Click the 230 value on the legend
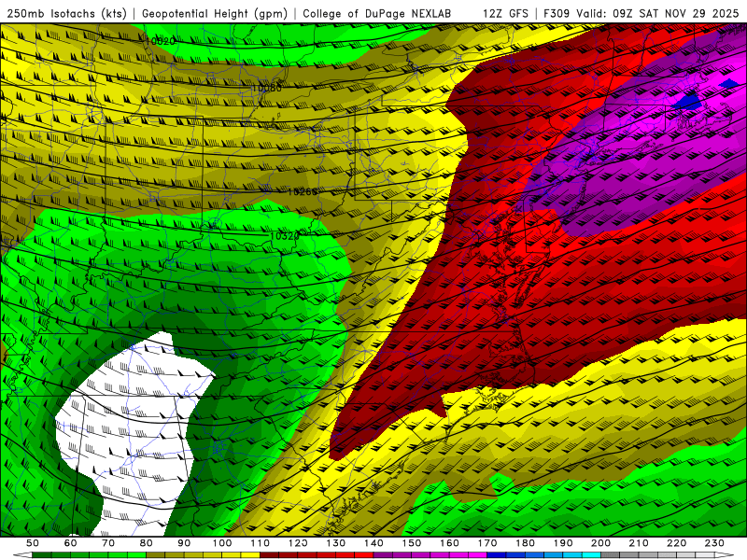Image resolution: width=747 pixels, height=560 pixels. [x=714, y=543]
